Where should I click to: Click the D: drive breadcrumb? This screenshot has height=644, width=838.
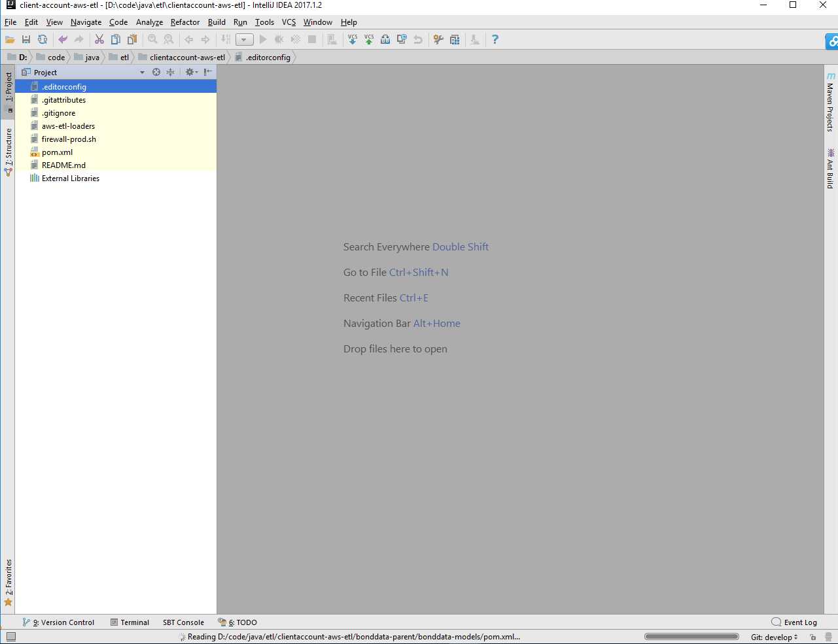pyautogui.click(x=18, y=58)
